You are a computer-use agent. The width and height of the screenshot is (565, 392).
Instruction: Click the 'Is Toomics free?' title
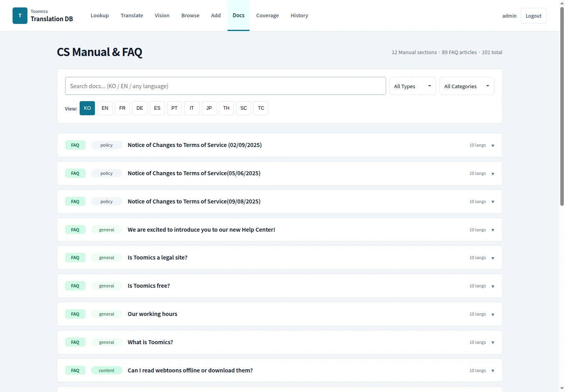pos(149,286)
